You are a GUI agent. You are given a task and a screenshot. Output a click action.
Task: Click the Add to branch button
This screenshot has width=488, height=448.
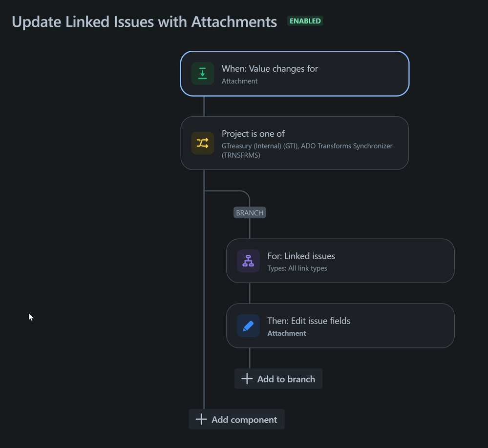[x=278, y=378]
